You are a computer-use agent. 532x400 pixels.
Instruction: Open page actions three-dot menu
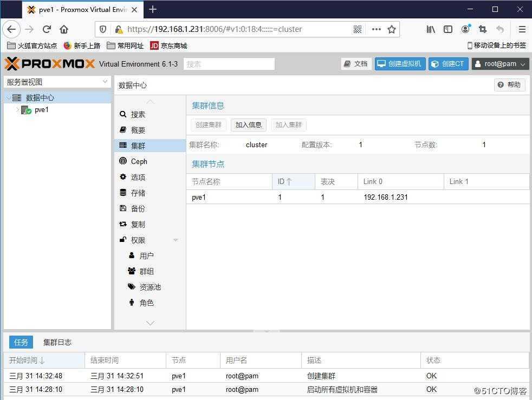click(377, 29)
